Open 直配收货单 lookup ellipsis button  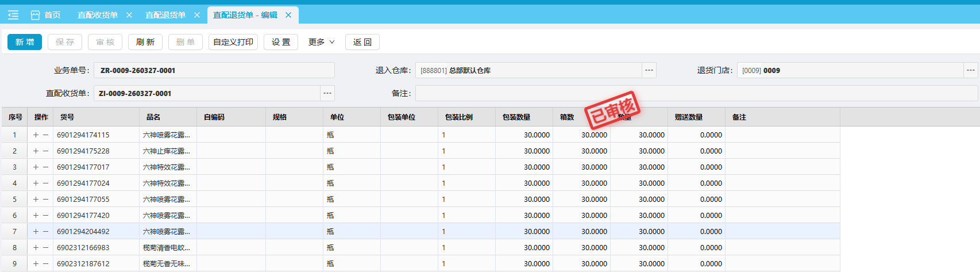coord(327,93)
